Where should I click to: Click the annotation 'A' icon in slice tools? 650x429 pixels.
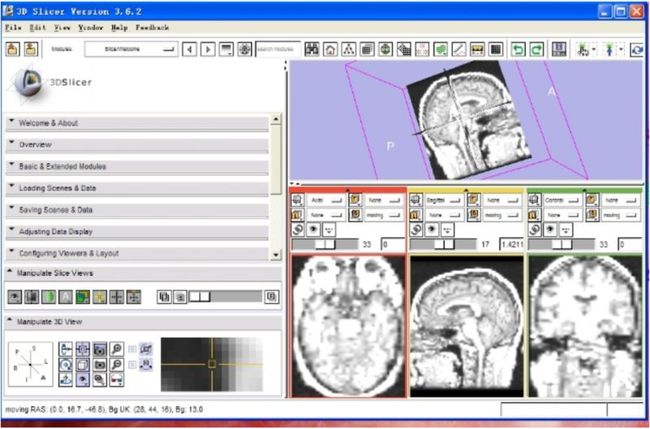[x=65, y=297]
